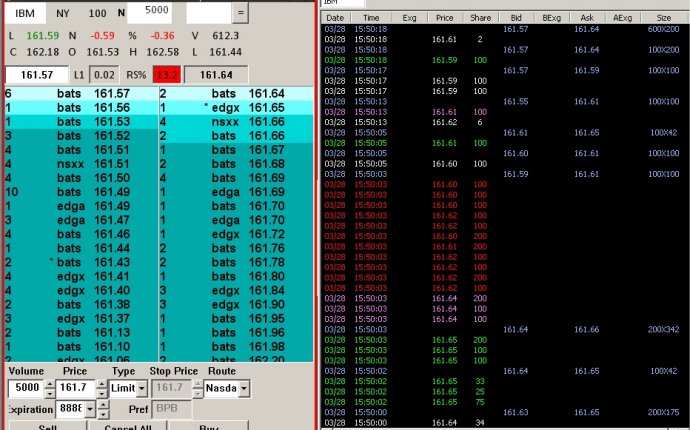Click the 5000 quantity box near N
This screenshot has height=430, width=690.
[x=149, y=13]
